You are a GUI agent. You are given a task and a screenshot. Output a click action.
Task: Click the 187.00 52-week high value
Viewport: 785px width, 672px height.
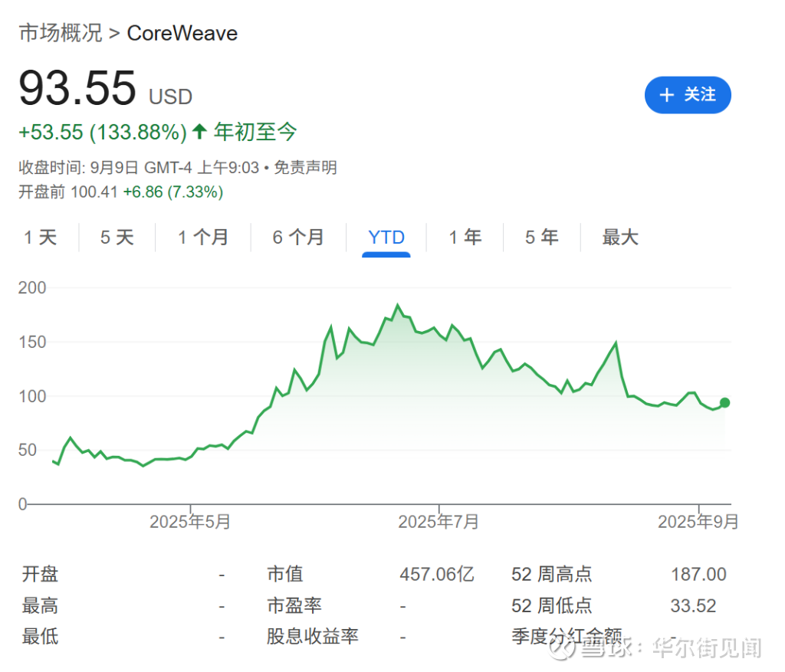click(x=698, y=575)
